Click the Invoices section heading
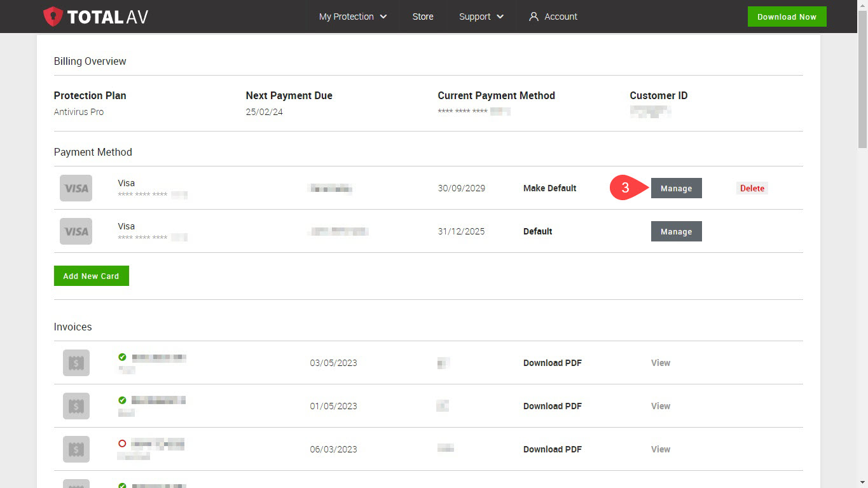This screenshot has height=488, width=868. pyautogui.click(x=72, y=327)
